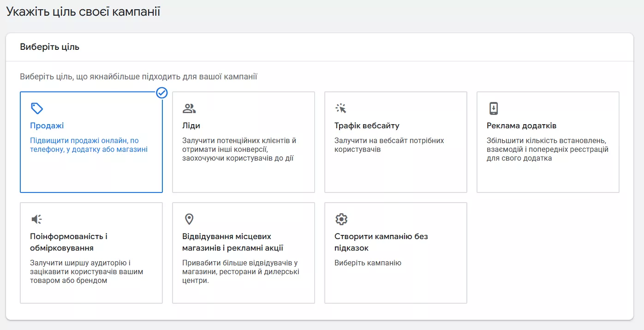Click the people icon for Ліди
This screenshot has height=330, width=644.
click(x=189, y=108)
